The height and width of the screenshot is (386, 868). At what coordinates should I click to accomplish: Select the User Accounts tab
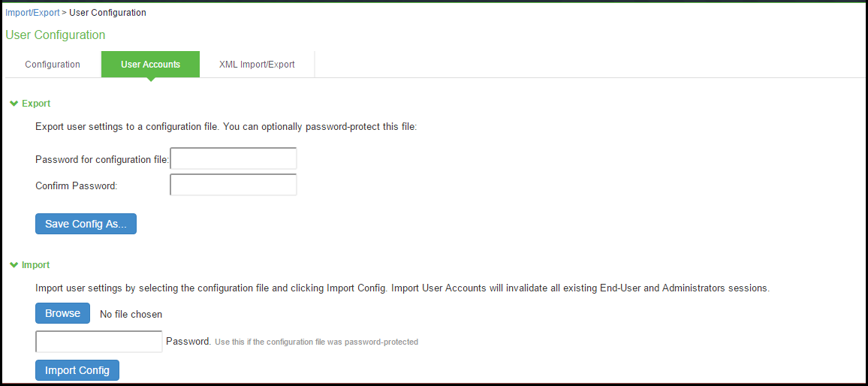pos(151,65)
